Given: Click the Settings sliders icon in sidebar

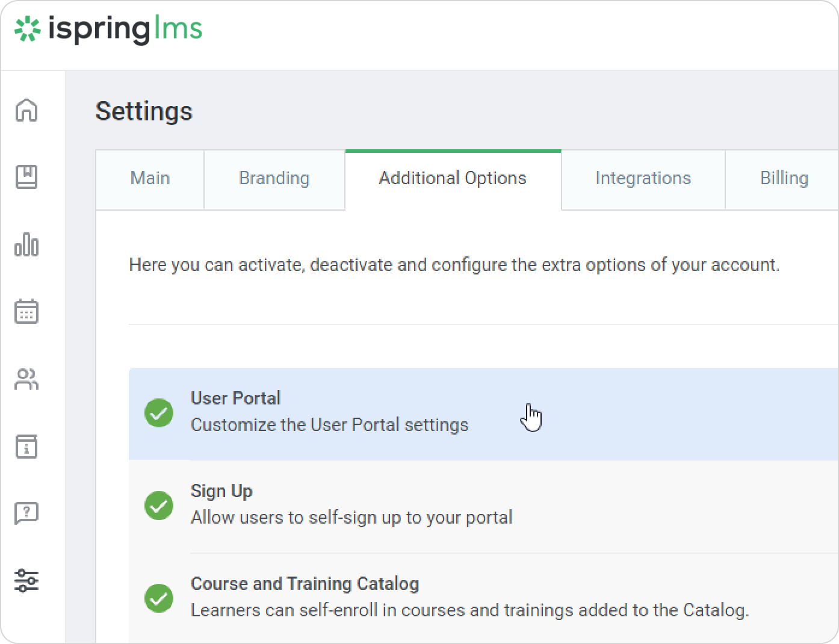Looking at the screenshot, I should click(26, 581).
